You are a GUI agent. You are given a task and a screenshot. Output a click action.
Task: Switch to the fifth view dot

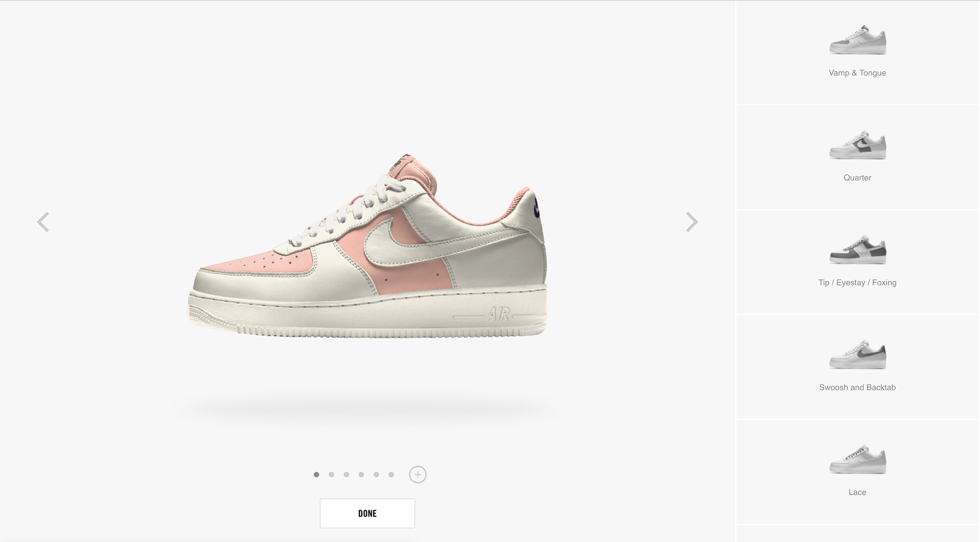pyautogui.click(x=376, y=475)
